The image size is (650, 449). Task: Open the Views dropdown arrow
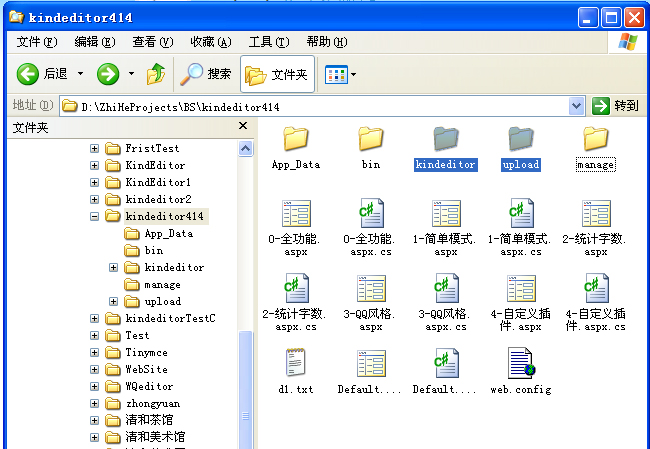pyautogui.click(x=354, y=75)
